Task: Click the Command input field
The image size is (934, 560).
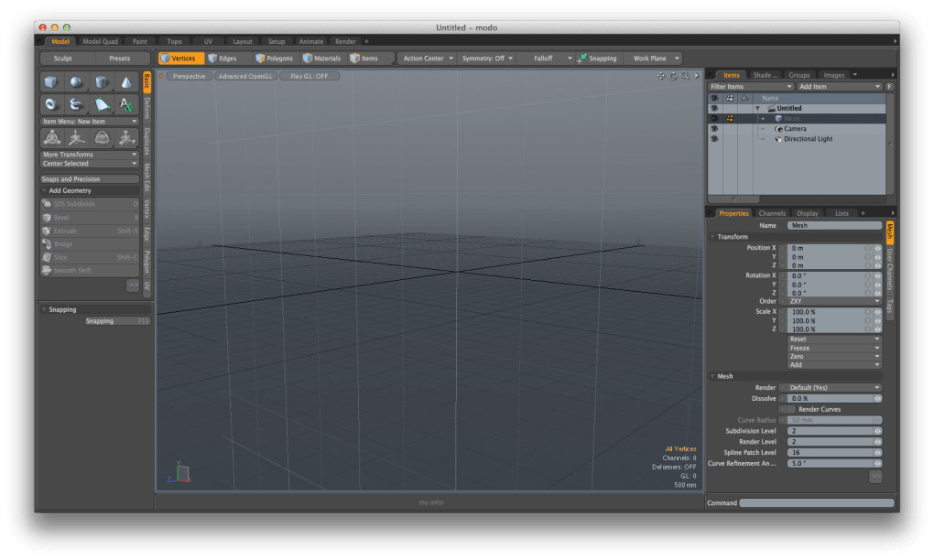Action: pos(817,503)
